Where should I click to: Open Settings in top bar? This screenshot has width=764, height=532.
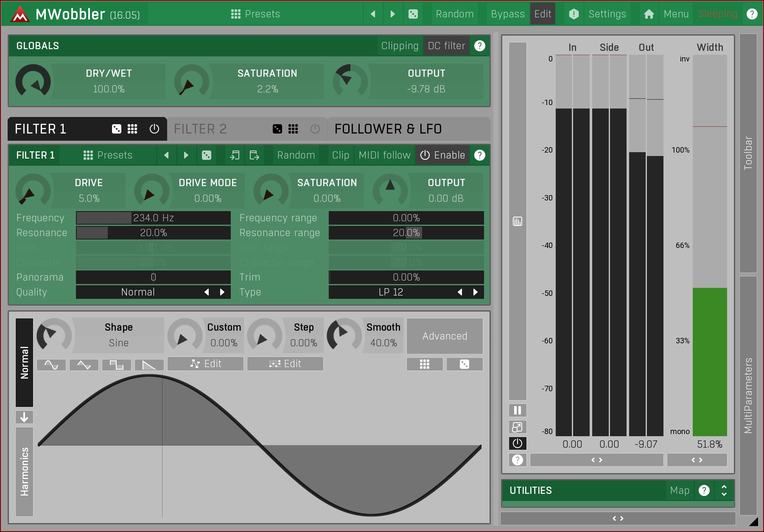pyautogui.click(x=607, y=14)
